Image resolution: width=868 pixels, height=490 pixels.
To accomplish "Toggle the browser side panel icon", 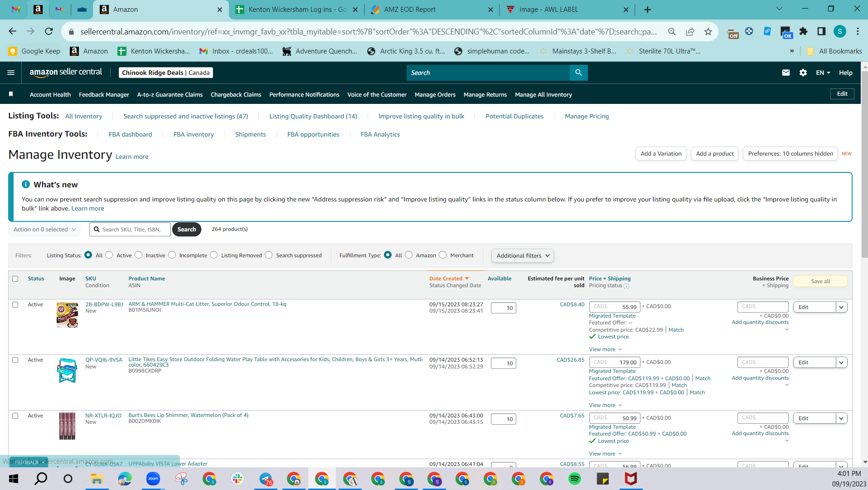I will (821, 31).
